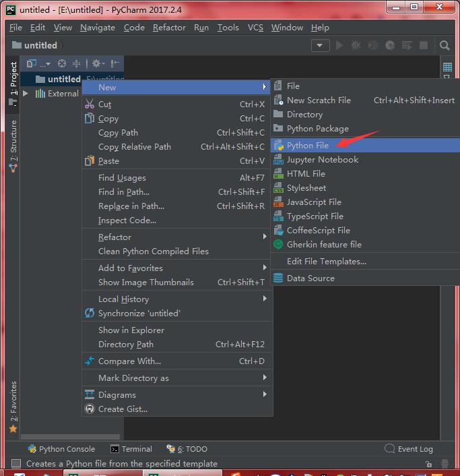Screen dimensions: 460x476
Task: Create a new Gherkin feature file
Action: (366, 244)
